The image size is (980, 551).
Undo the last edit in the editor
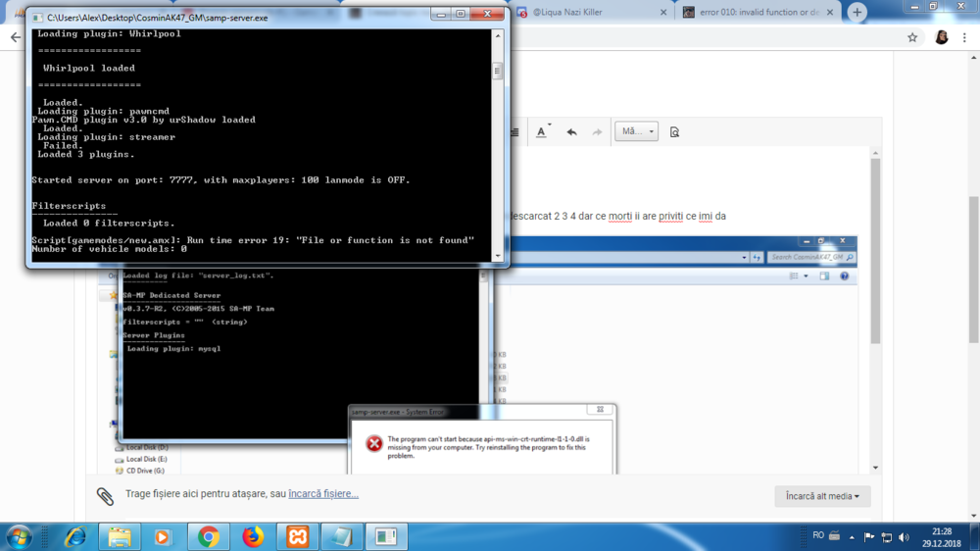coord(571,132)
